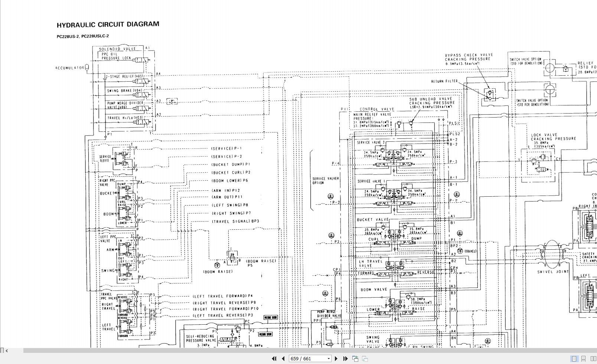Click the highlighted single-page view control

click(574, 358)
